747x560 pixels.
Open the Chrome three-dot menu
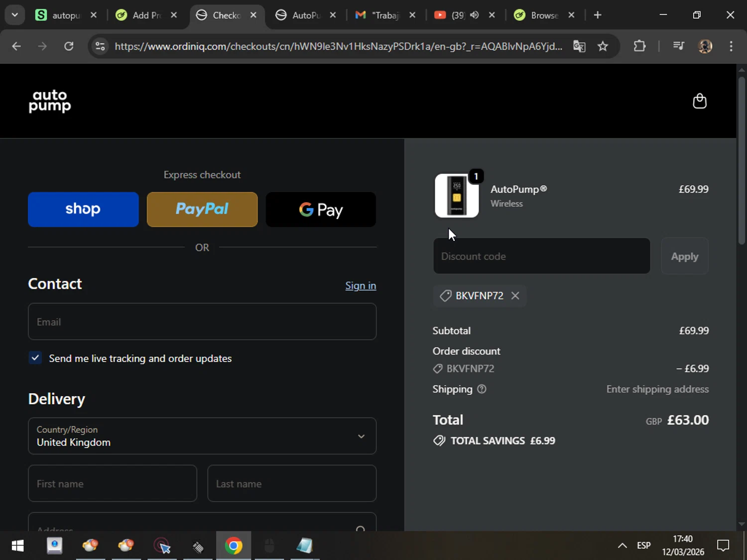click(x=731, y=46)
